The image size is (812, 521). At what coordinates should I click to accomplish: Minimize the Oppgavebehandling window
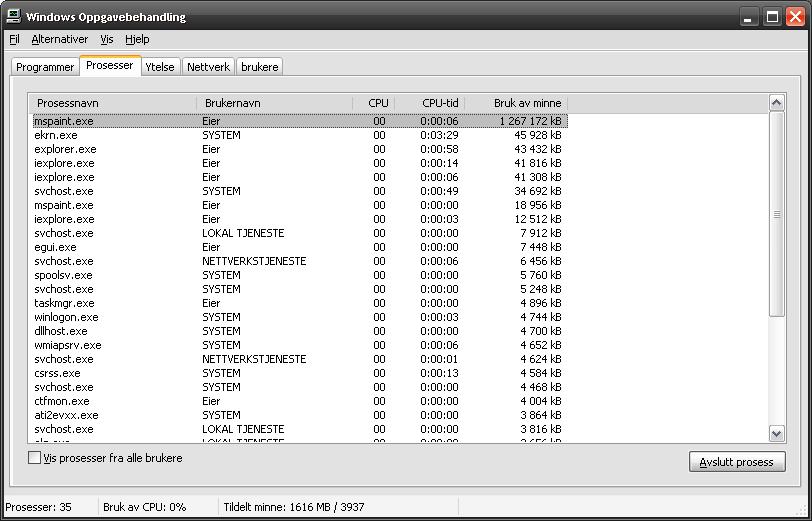[x=747, y=17]
